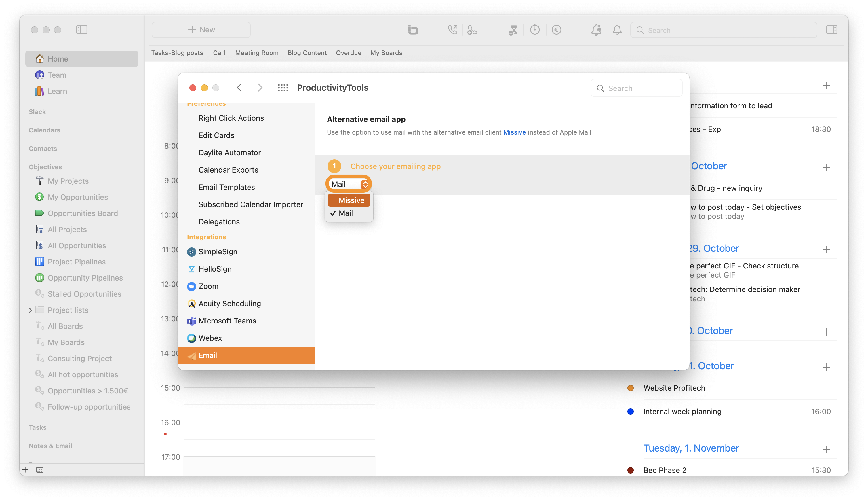868x500 pixels.
Task: Open Opportunities Board in sidebar
Action: point(82,213)
